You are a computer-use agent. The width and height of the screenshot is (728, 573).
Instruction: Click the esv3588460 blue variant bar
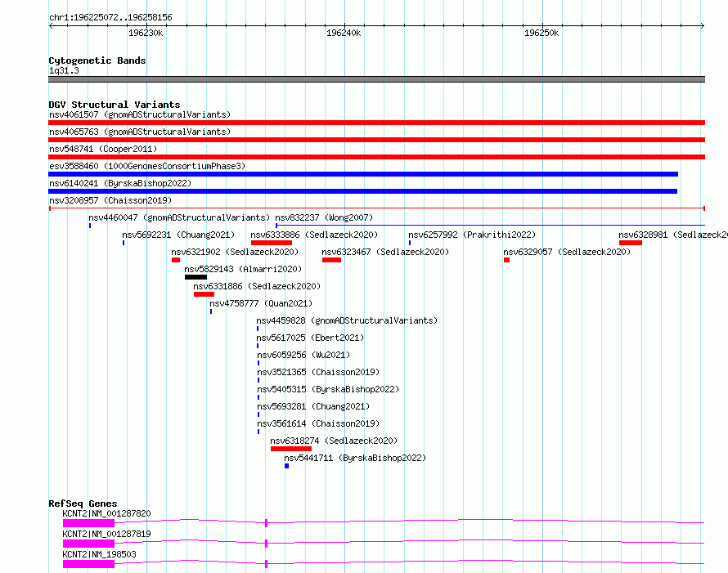(363, 174)
